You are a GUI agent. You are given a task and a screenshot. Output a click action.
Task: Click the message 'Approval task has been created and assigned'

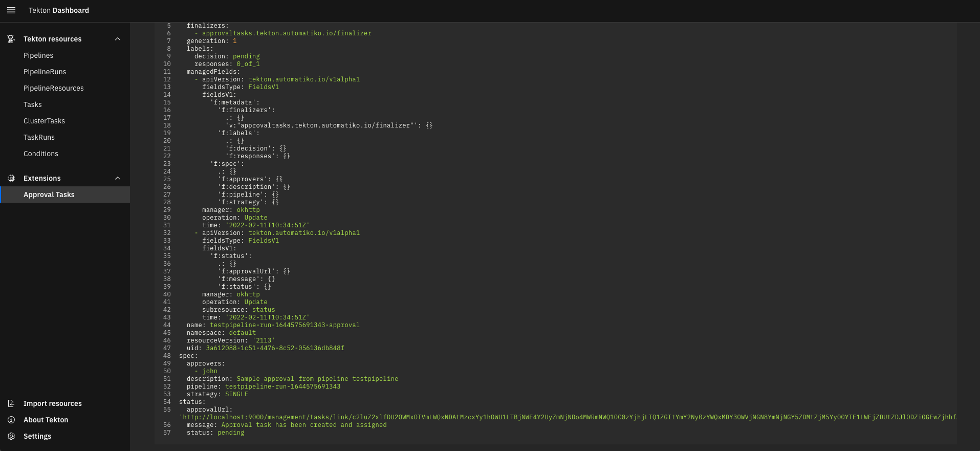[304, 425]
